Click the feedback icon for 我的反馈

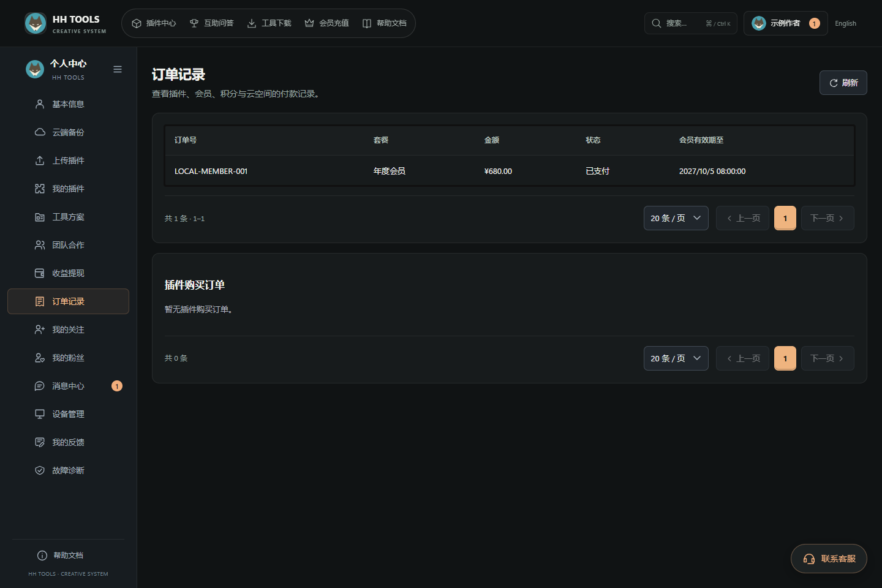[x=40, y=442]
